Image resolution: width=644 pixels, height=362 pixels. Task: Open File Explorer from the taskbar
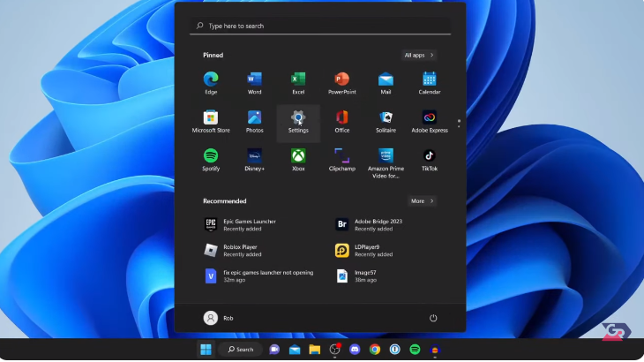(315, 350)
